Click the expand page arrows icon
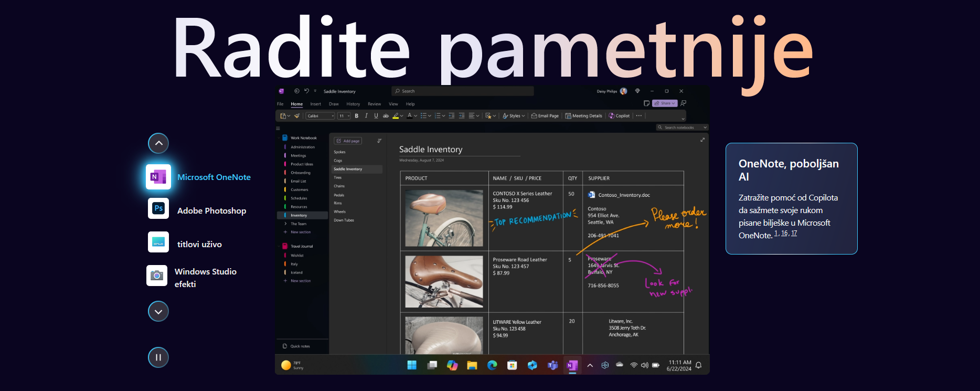Viewport: 980px width, 391px height. click(x=702, y=140)
